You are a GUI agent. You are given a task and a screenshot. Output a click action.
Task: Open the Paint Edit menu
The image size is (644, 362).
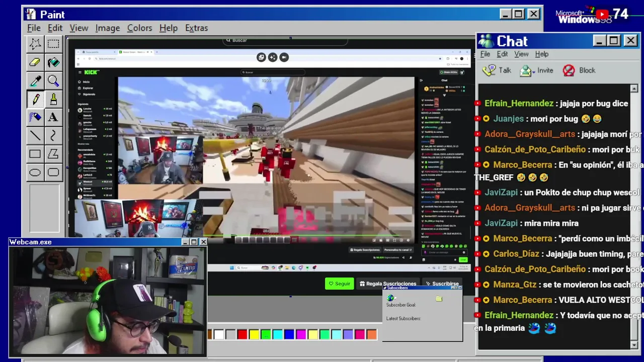55,28
